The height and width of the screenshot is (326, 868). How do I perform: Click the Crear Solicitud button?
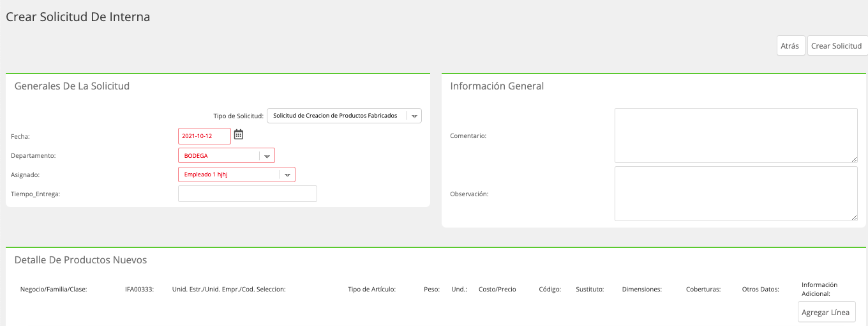[x=837, y=45]
